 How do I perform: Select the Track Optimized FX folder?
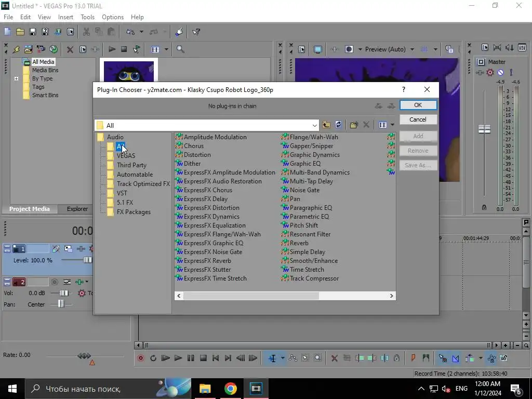[x=143, y=184]
